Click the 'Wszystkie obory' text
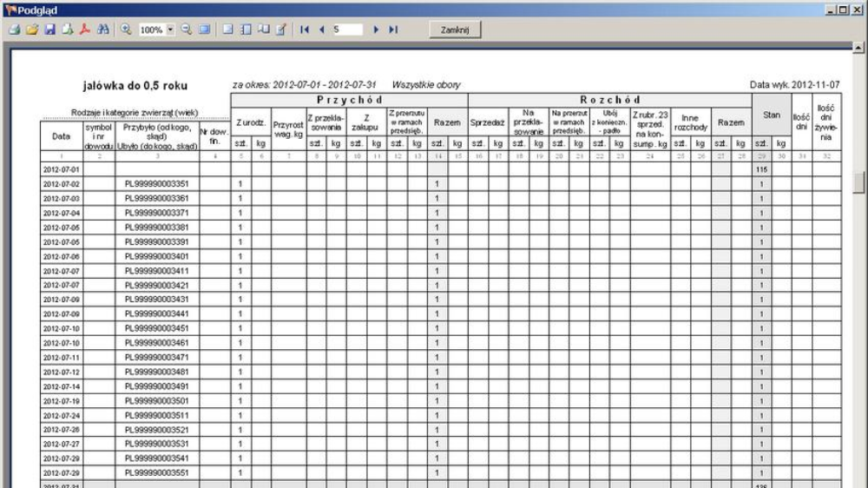The width and height of the screenshot is (868, 488). point(426,85)
